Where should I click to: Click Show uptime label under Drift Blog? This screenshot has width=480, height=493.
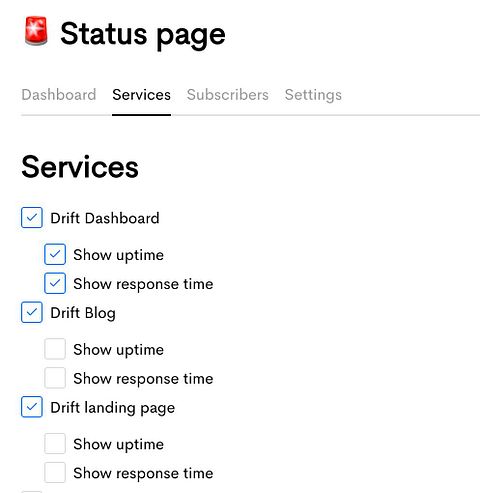point(119,350)
